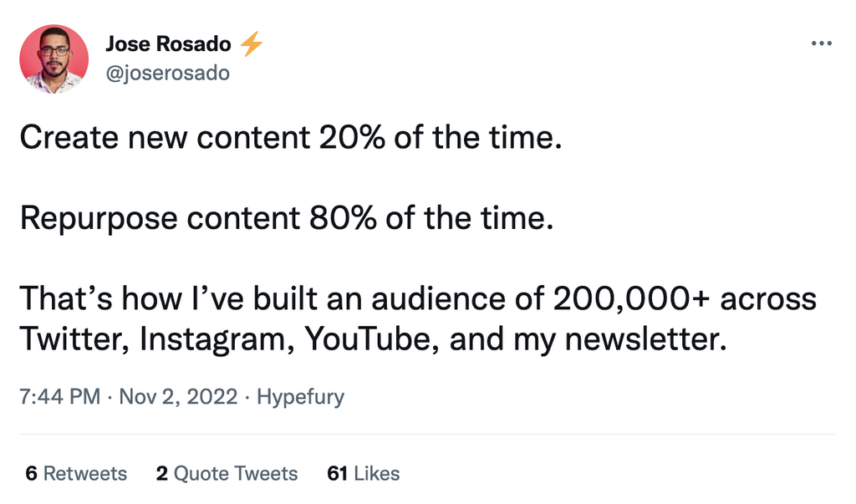Viewport: 856px width, 504px height.
Task: Open the three-dot more options menu
Action: click(x=822, y=43)
